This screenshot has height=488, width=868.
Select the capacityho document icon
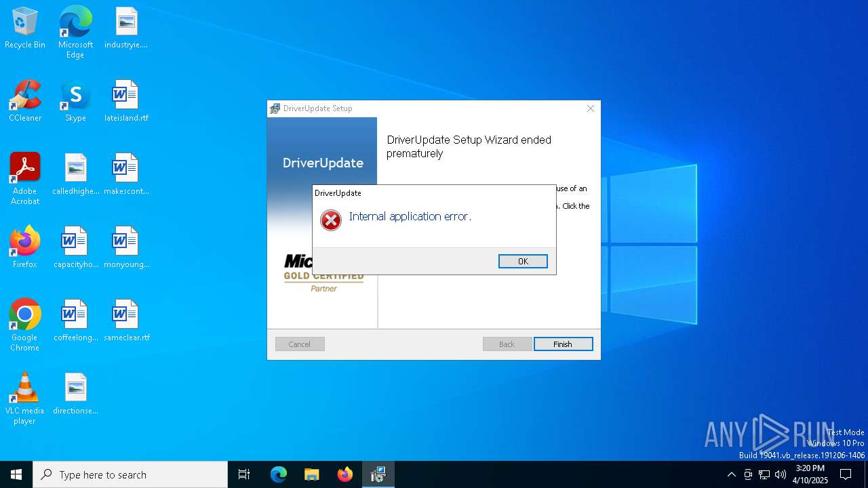[75, 248]
